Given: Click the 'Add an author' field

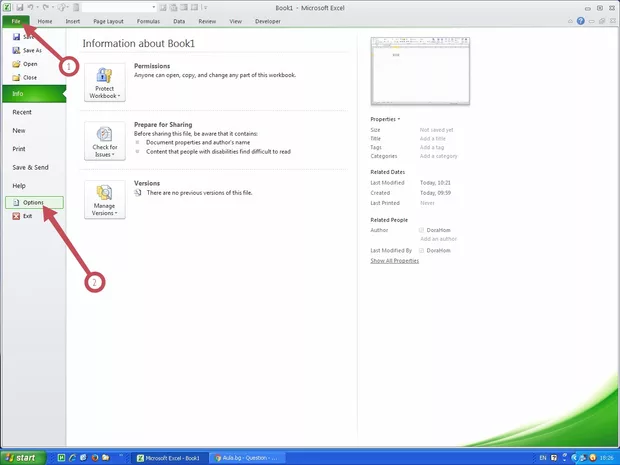Looking at the screenshot, I should click(439, 239).
